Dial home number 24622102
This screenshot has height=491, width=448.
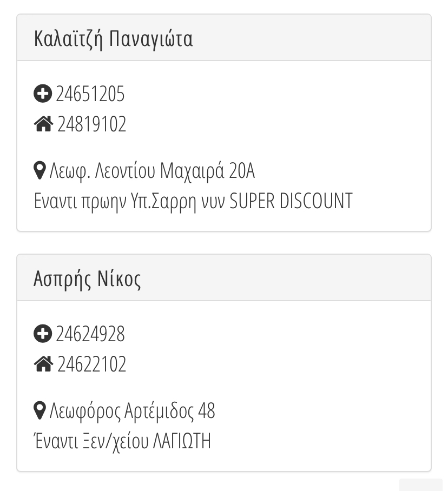tap(91, 364)
